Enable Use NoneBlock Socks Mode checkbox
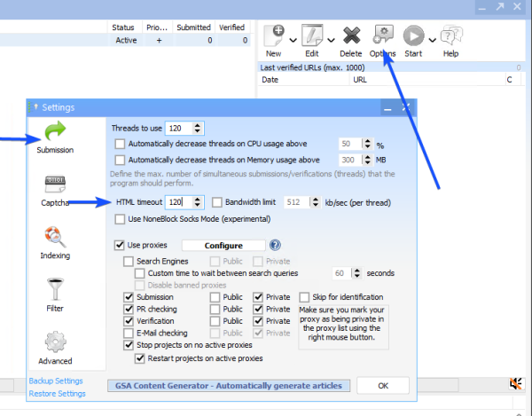Image resolution: width=532 pixels, height=416 pixels. [x=120, y=218]
